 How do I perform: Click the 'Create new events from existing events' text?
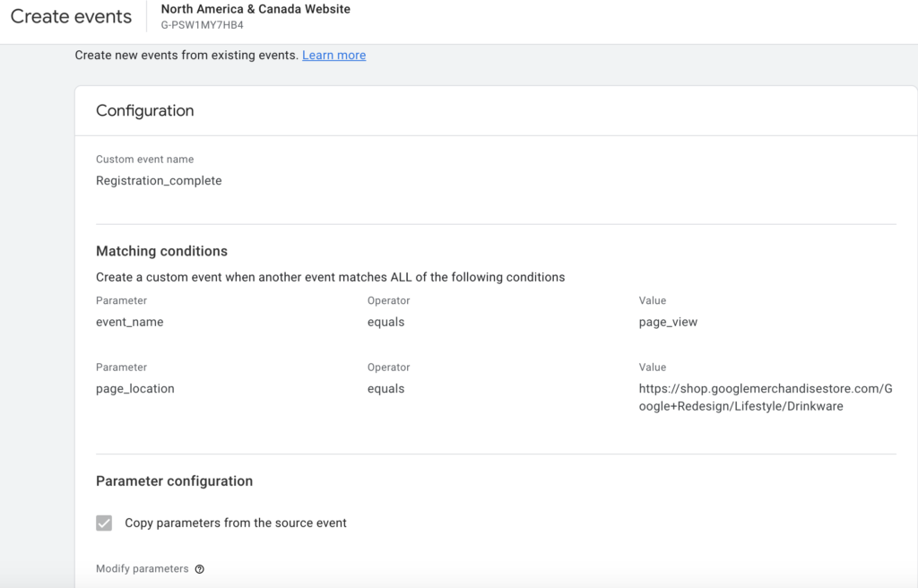pos(186,56)
